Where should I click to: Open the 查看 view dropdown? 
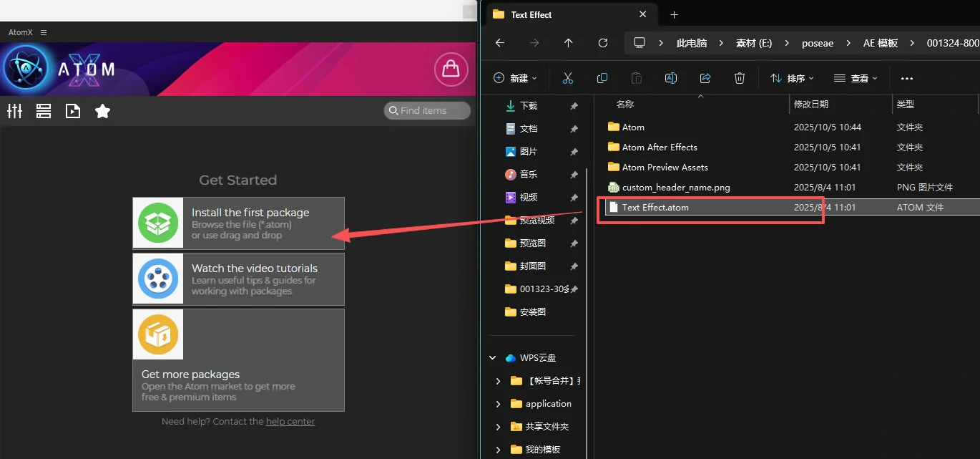click(856, 78)
